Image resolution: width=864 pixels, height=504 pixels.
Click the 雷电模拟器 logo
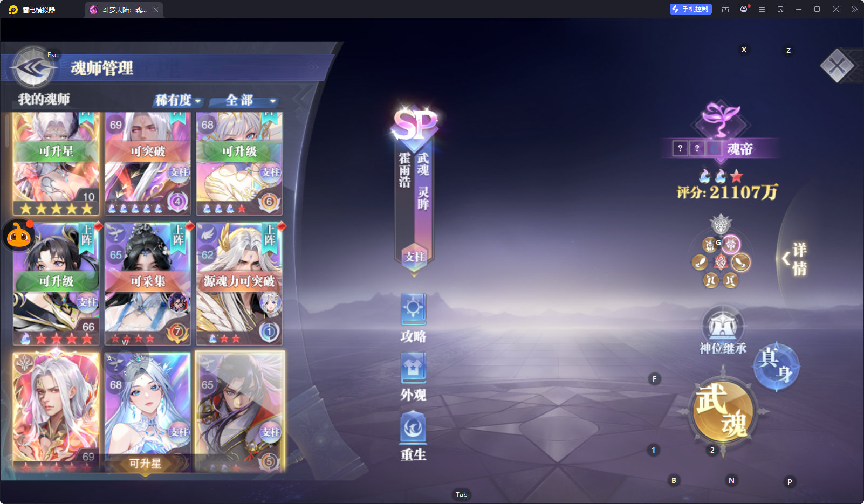tap(13, 10)
